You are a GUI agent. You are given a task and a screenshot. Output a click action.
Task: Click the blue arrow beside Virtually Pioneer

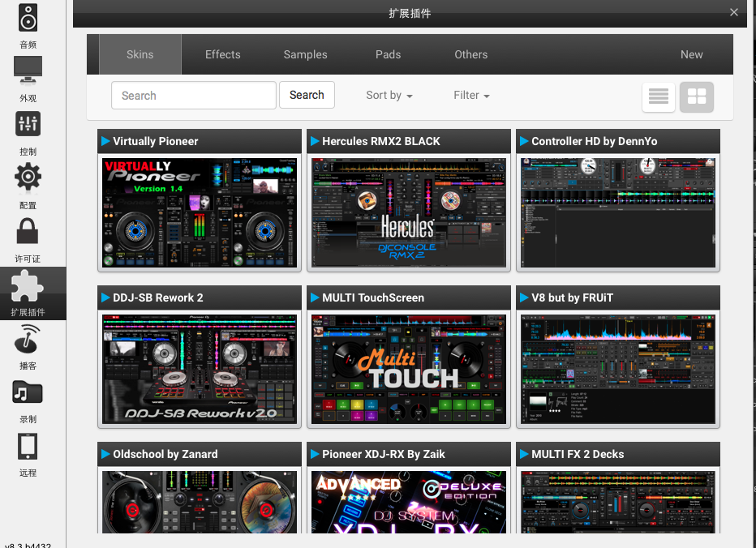[x=105, y=141]
